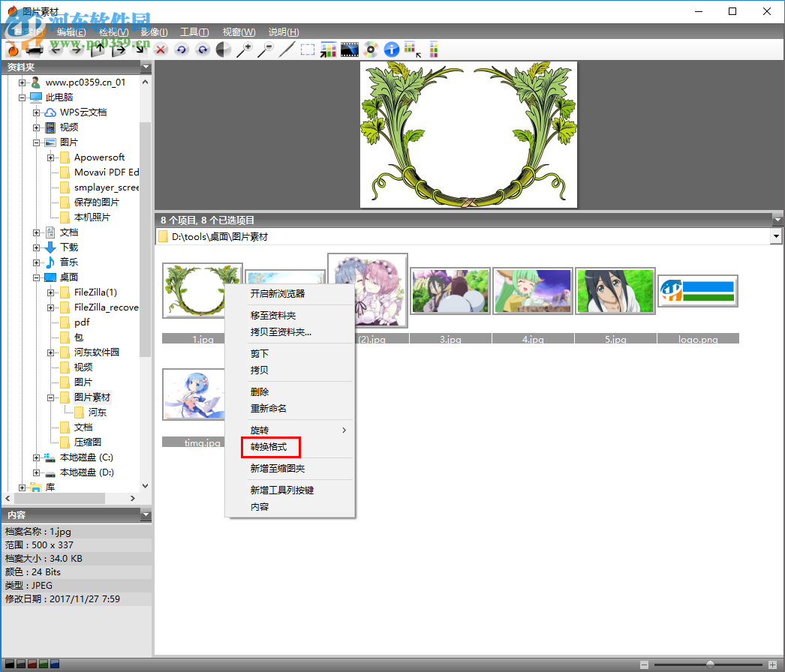
Task: Click the blue info icon in toolbar
Action: (391, 49)
